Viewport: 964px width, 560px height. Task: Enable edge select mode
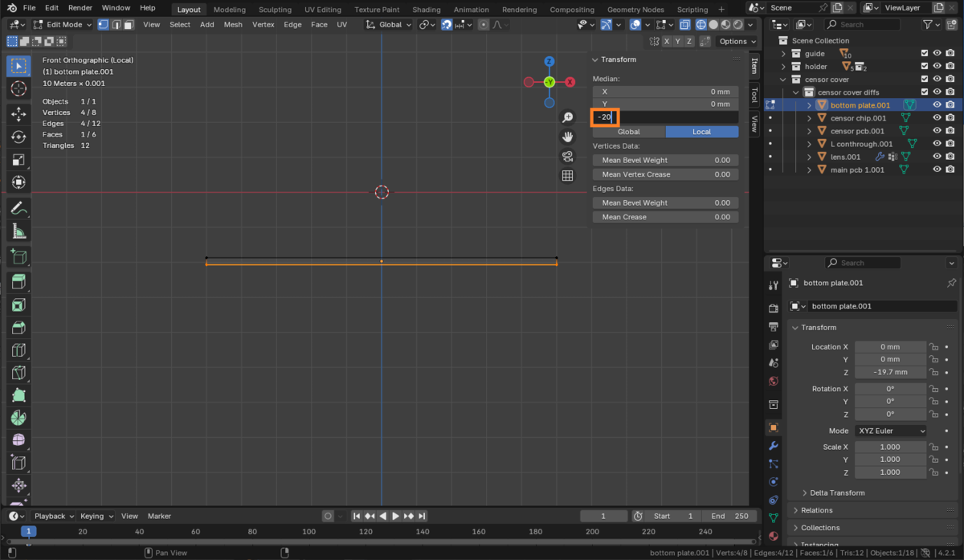point(116,24)
